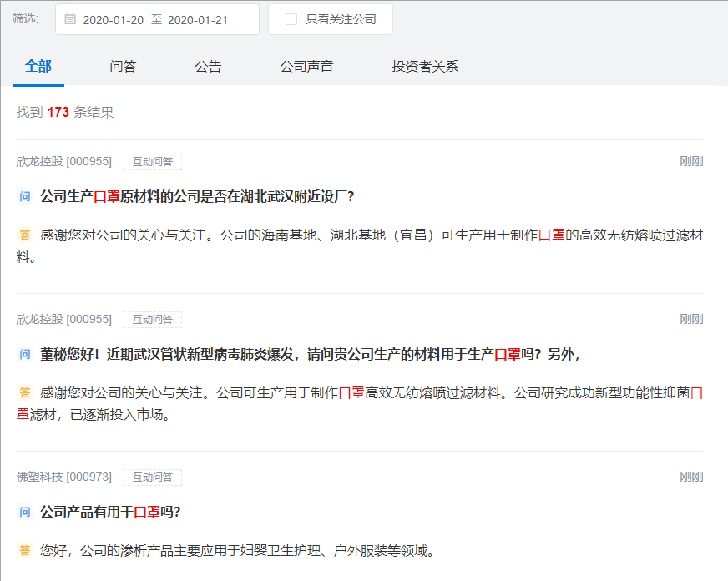The height and width of the screenshot is (581, 728).
Task: Click 互动问答 tag on the 董秘您好 entry
Action: 153,319
